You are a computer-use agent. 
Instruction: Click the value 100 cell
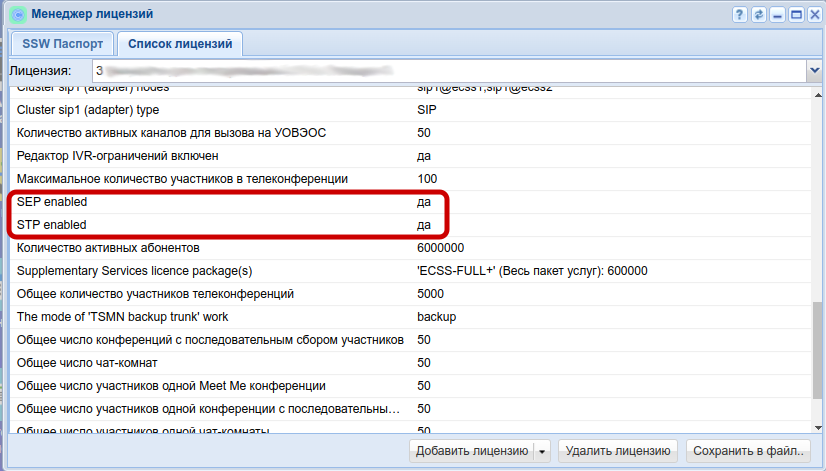tap(427, 179)
